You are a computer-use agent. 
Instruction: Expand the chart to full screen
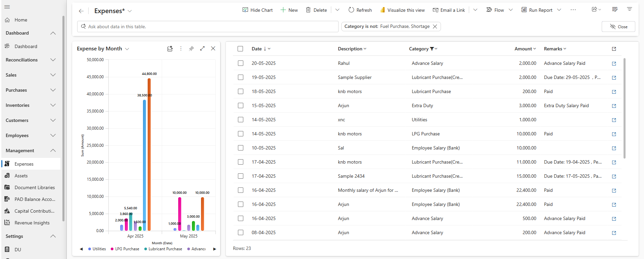[202, 49]
